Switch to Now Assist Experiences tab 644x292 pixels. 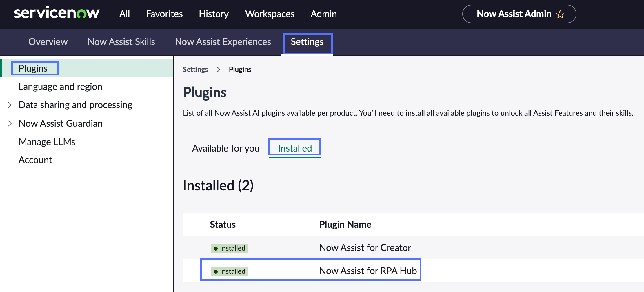pos(223,42)
